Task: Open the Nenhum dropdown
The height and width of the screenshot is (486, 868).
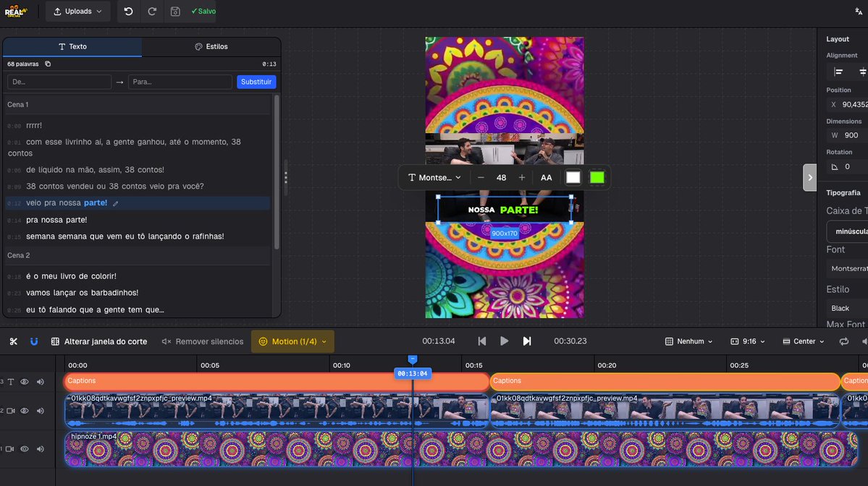Action: click(688, 341)
